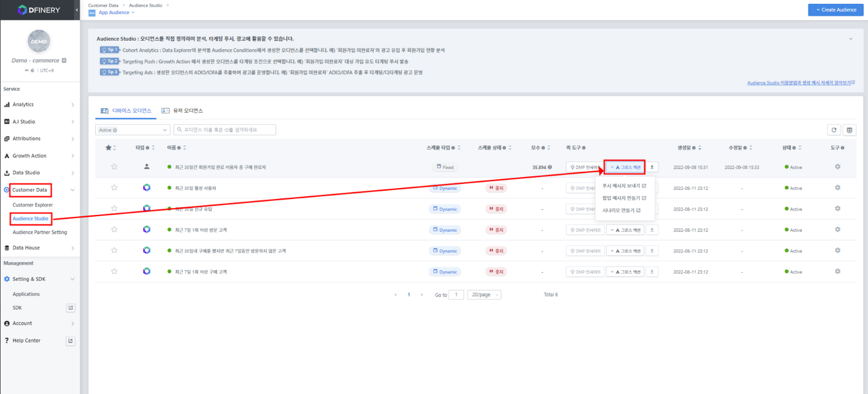Favorite the 최근 30일내 구매를 했지만 row star

point(114,250)
